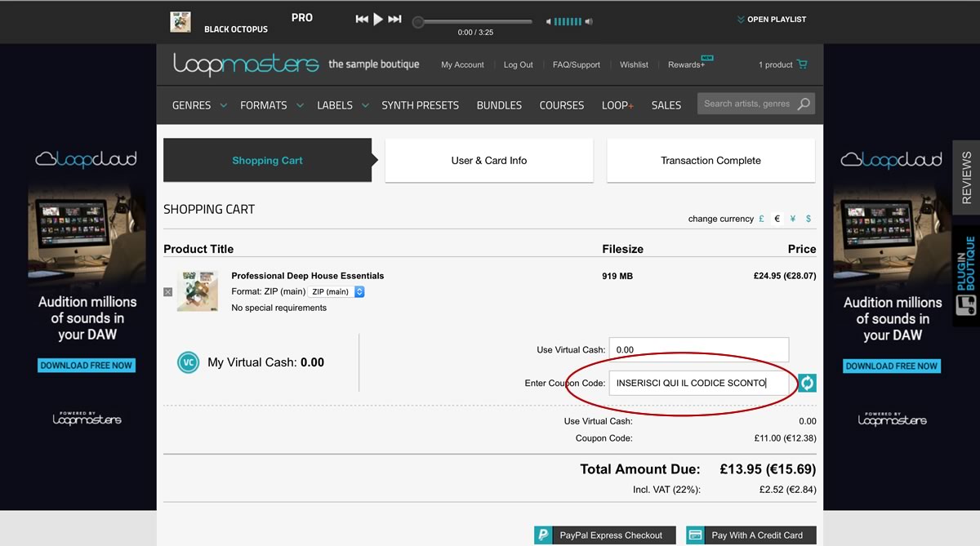Click DOWNLOAD FREE NOW in the right ad
The image size is (980, 546).
coord(892,366)
